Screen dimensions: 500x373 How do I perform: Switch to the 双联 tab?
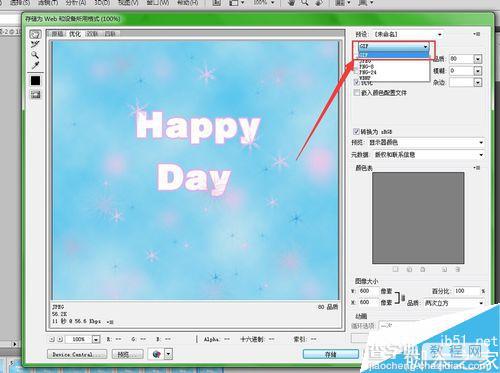(92, 34)
